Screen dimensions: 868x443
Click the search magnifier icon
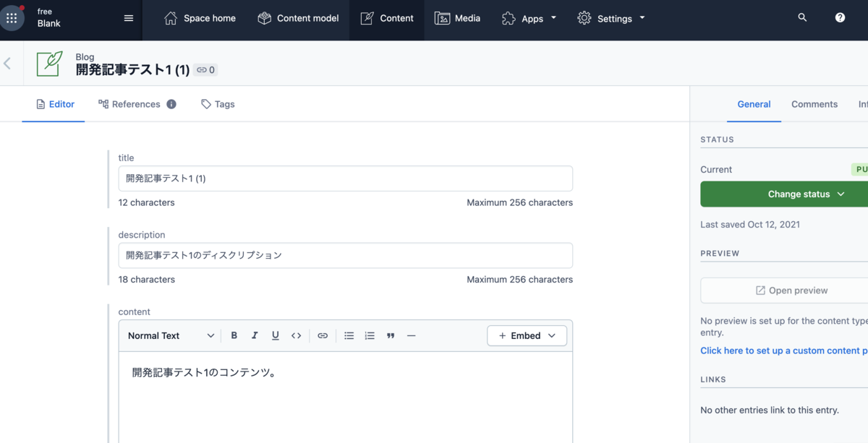[x=802, y=17]
